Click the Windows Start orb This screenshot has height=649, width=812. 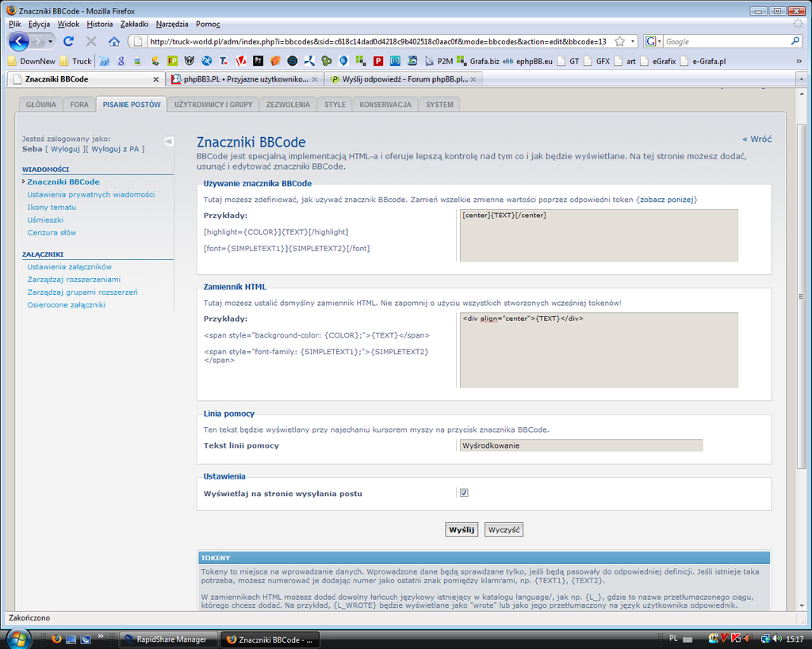17,638
